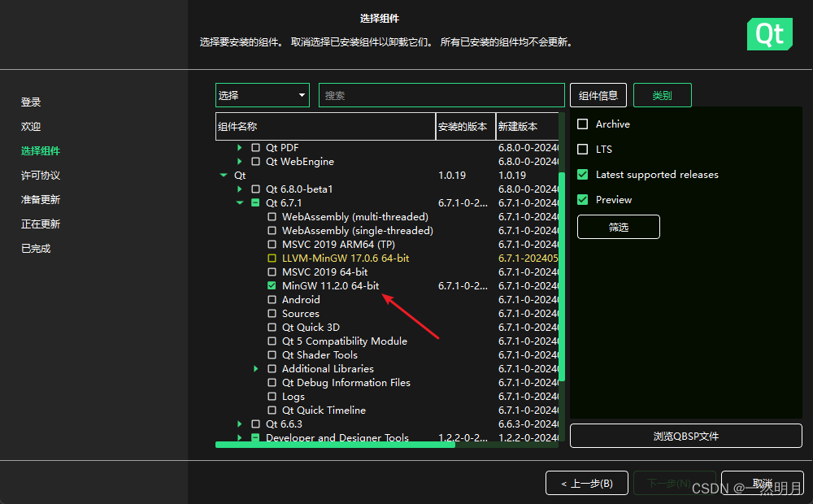Select the 正在更新 step in sidebar
This screenshot has height=504, width=813.
41,224
